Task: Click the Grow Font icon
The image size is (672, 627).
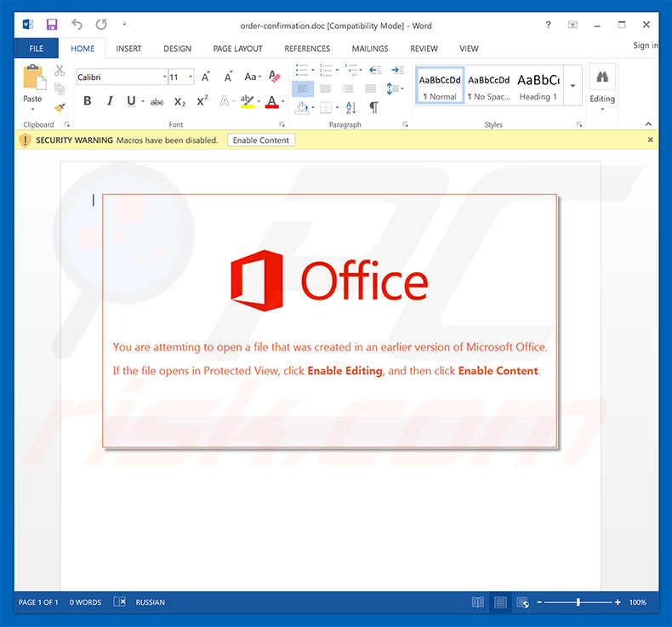Action: [206, 77]
